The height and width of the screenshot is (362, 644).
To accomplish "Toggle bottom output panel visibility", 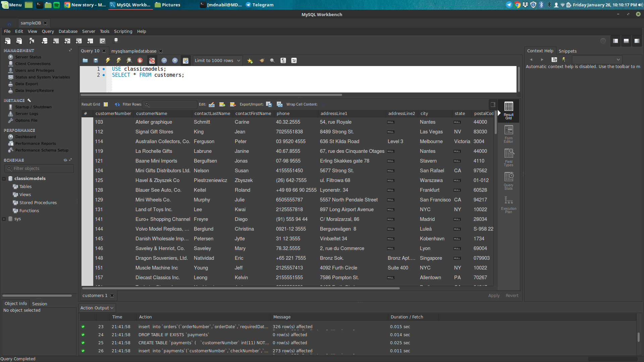I will pos(626,41).
